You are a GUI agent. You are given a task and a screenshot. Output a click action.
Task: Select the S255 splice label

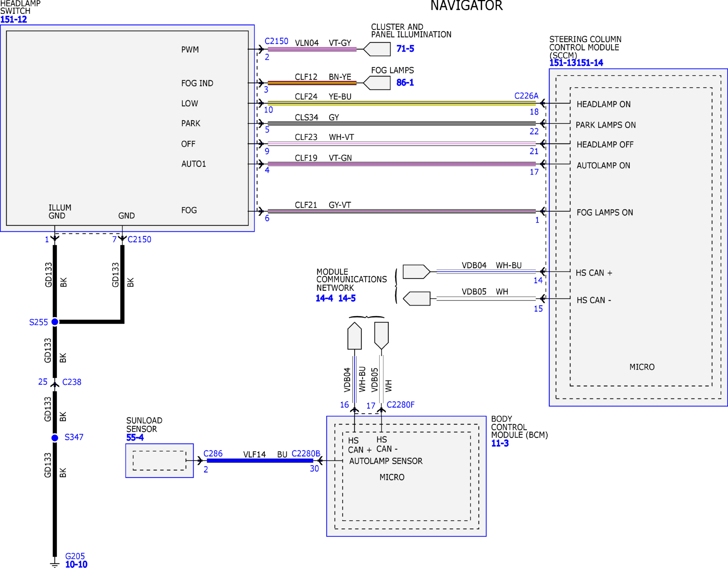pyautogui.click(x=39, y=322)
